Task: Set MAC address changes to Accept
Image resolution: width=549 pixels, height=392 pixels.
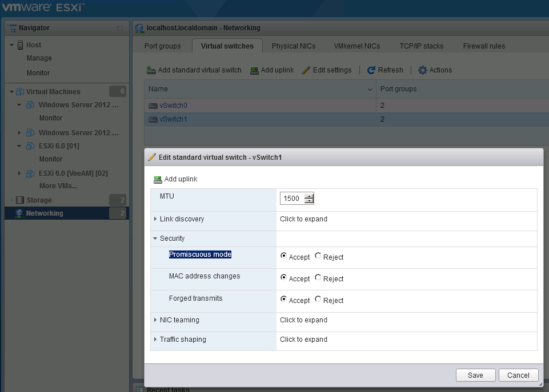Action: [x=283, y=277]
